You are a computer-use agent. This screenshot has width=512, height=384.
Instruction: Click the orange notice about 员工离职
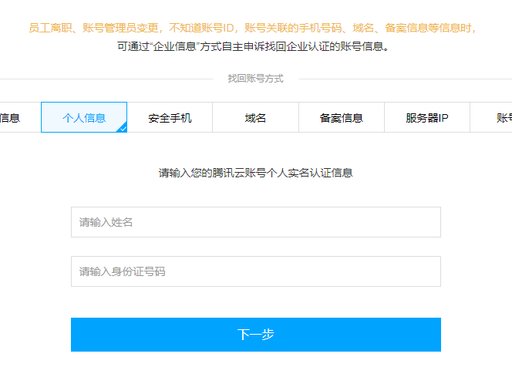click(x=252, y=28)
